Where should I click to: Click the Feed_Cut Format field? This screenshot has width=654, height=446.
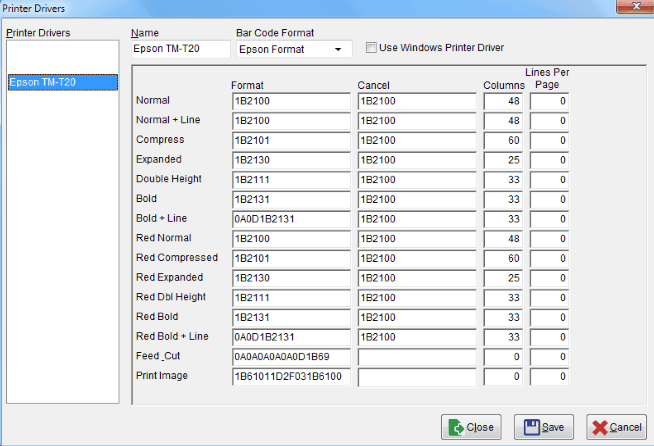point(290,356)
